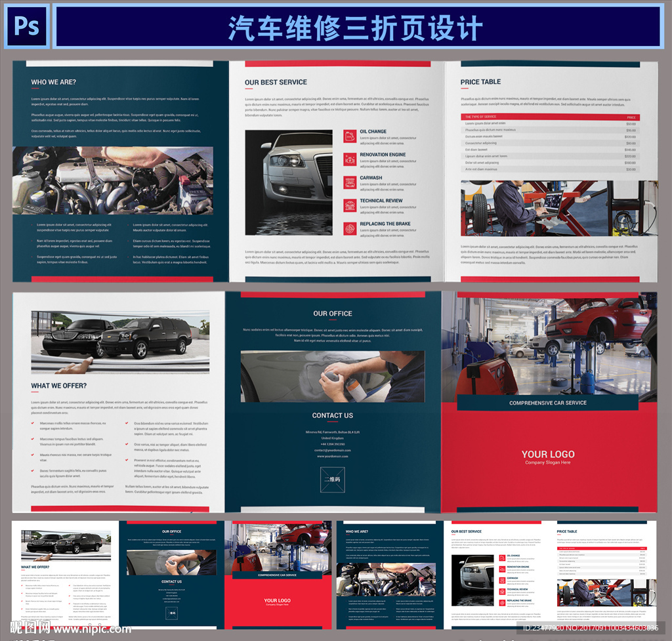Click the large PRICE TABLE heading
Image resolution: width=672 pixels, height=641 pixels.
(480, 82)
